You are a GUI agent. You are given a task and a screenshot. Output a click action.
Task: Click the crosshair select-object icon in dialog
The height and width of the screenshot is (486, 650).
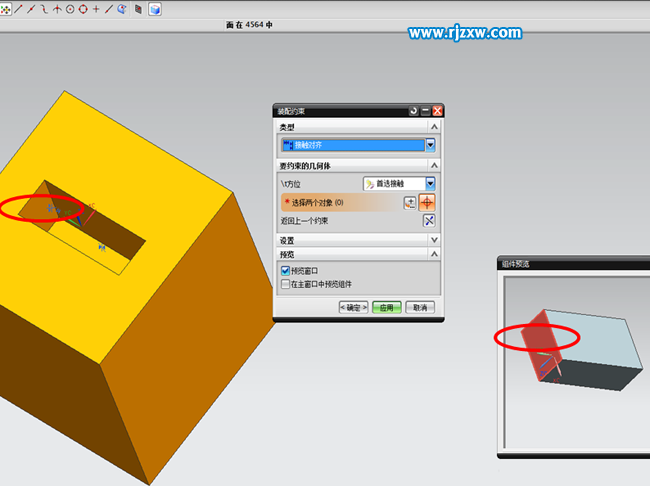[x=427, y=202]
